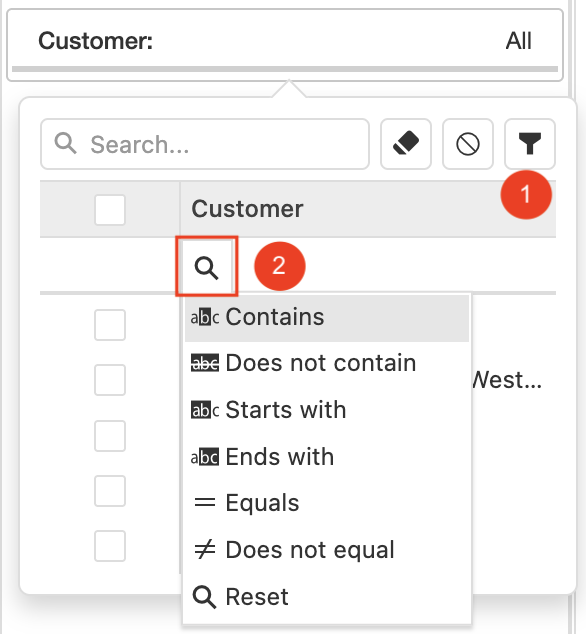Tick the checkbox beside the Does not contain row
The image size is (586, 634).
coord(110,380)
